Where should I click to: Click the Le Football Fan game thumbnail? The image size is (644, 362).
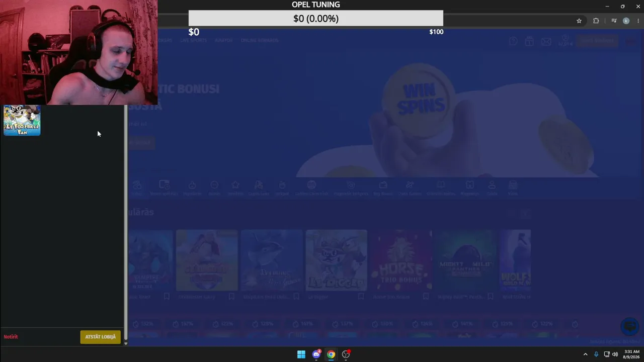pos(22,121)
